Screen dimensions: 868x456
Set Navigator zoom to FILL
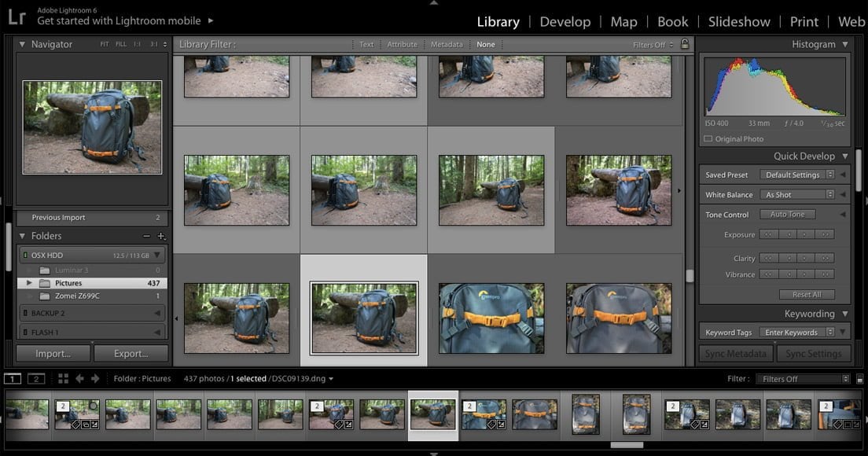pos(120,44)
